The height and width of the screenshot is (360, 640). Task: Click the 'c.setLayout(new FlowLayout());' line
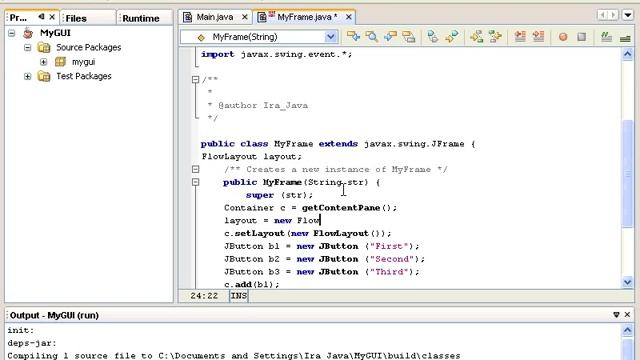click(307, 233)
